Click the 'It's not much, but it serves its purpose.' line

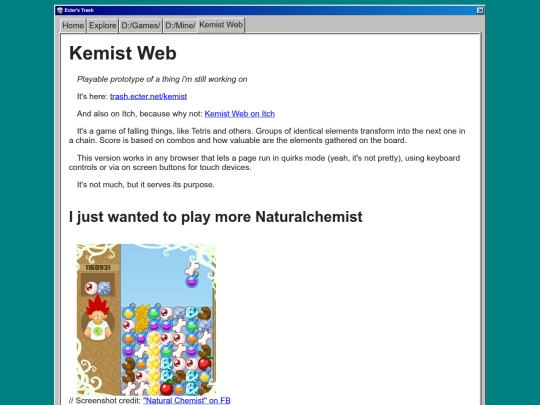tap(146, 185)
